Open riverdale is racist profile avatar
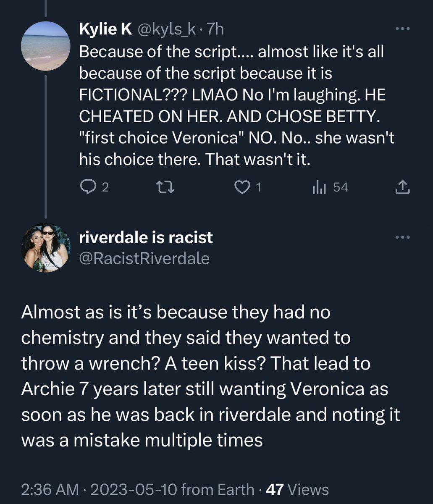The height and width of the screenshot is (504, 433). tap(46, 248)
